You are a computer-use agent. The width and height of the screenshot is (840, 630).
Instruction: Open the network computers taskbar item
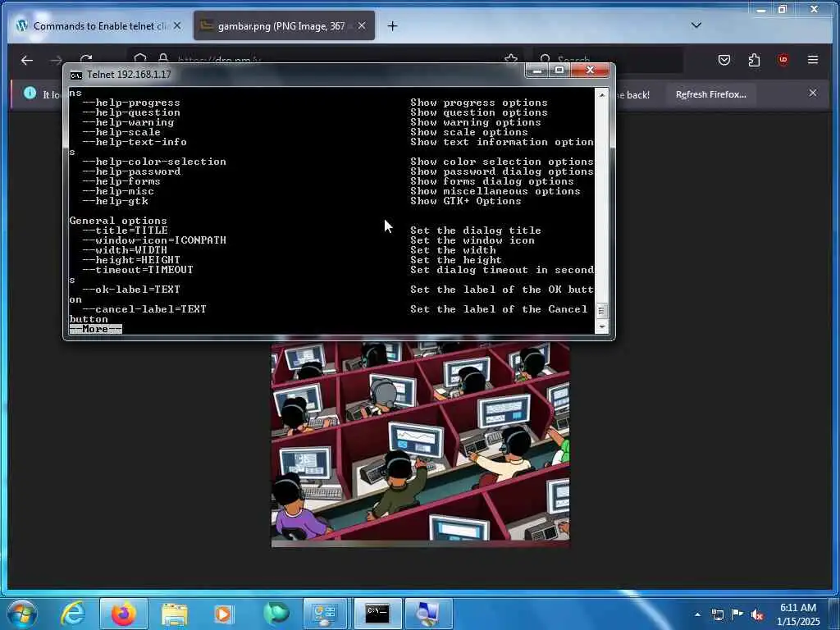click(x=427, y=614)
